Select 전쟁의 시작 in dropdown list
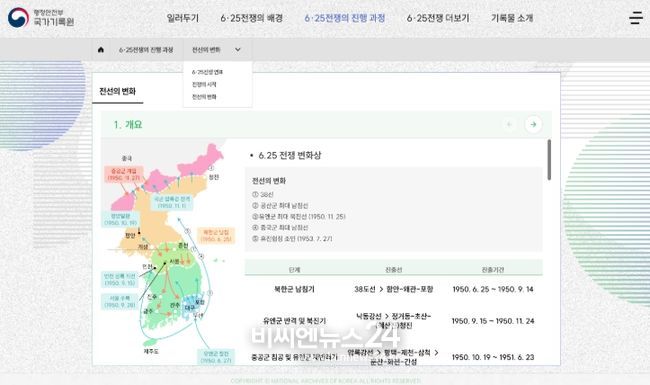 204,85
